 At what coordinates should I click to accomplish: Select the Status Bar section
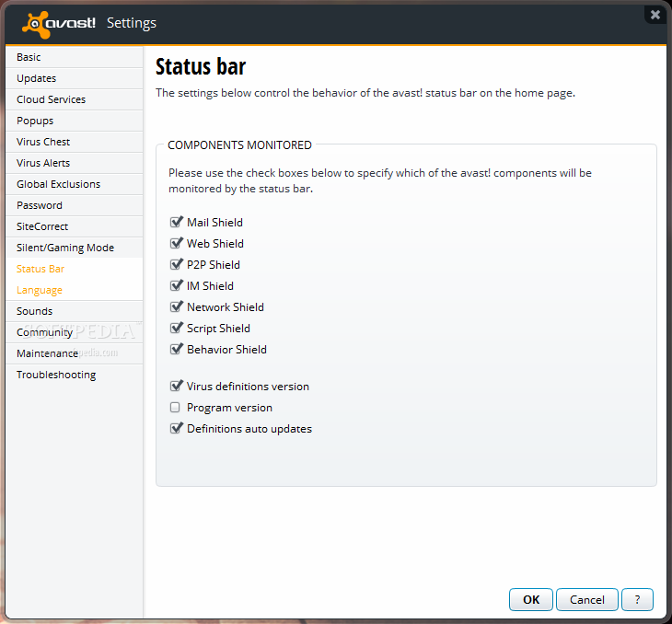point(75,269)
